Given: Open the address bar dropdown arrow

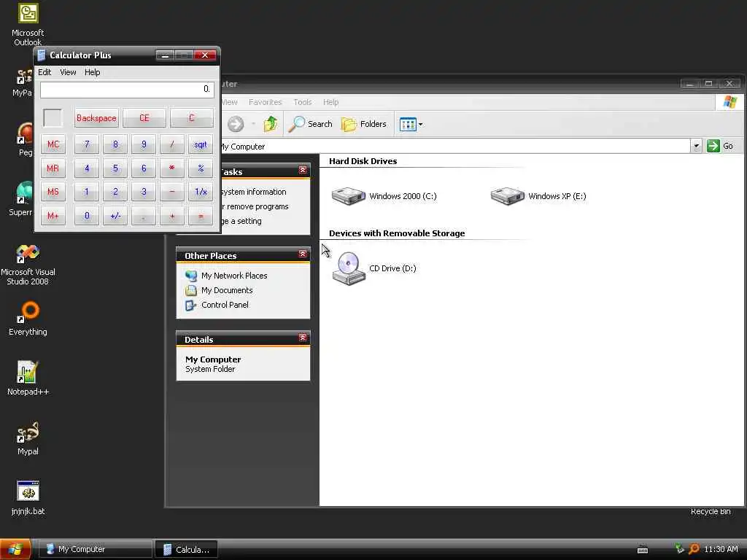Looking at the screenshot, I should click(696, 146).
